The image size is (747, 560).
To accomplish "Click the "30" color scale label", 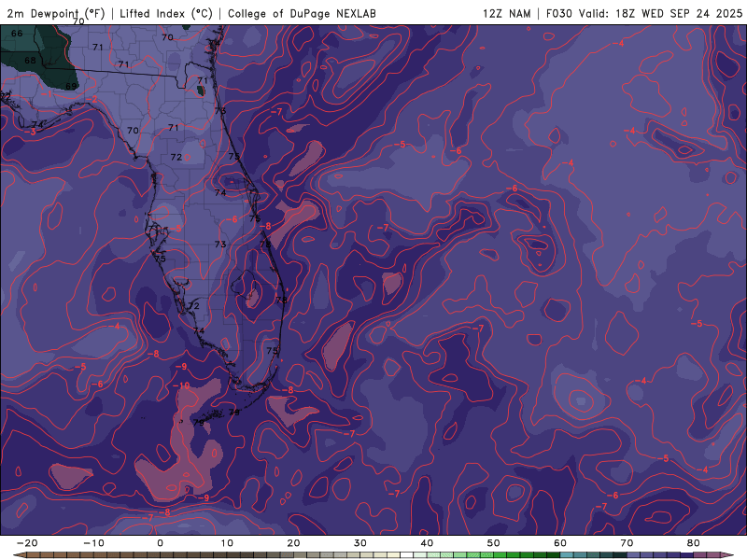I will pyautogui.click(x=360, y=543).
